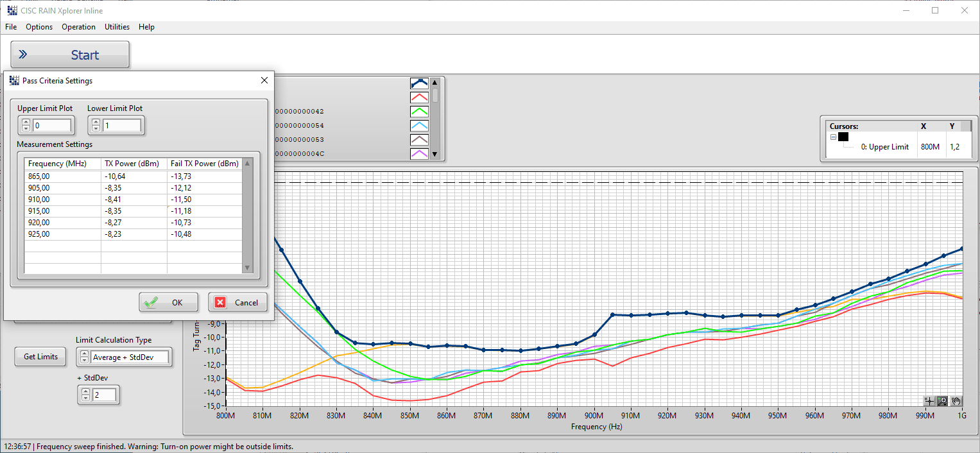980x453 pixels.
Task: Click the purple plot legend icon
Action: click(419, 154)
